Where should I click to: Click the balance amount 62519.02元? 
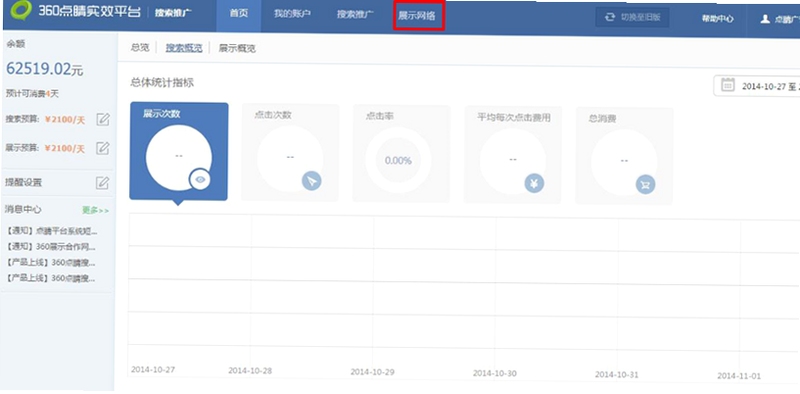pyautogui.click(x=44, y=69)
